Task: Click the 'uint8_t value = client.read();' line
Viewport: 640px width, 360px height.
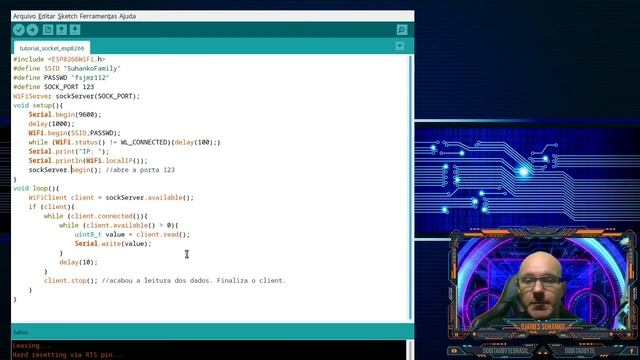Action: (132, 234)
